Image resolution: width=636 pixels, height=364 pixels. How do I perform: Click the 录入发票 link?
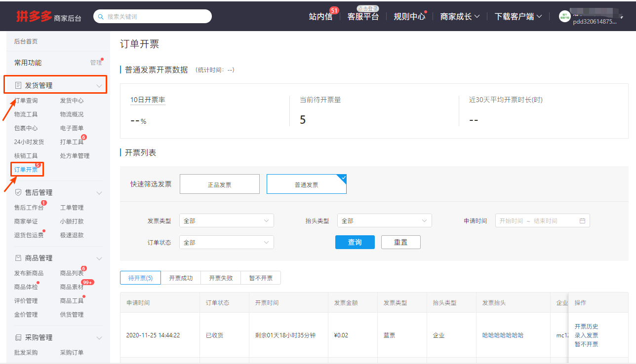click(587, 335)
